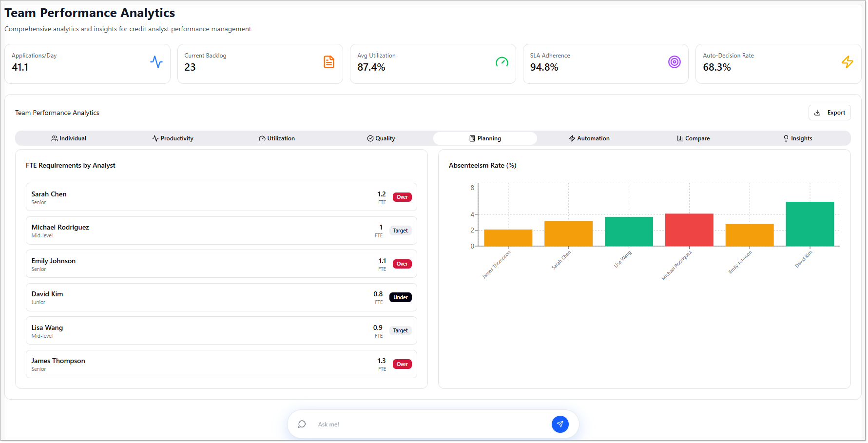
Task: Click the green Avg Utilization gauge icon
Action: click(x=502, y=62)
